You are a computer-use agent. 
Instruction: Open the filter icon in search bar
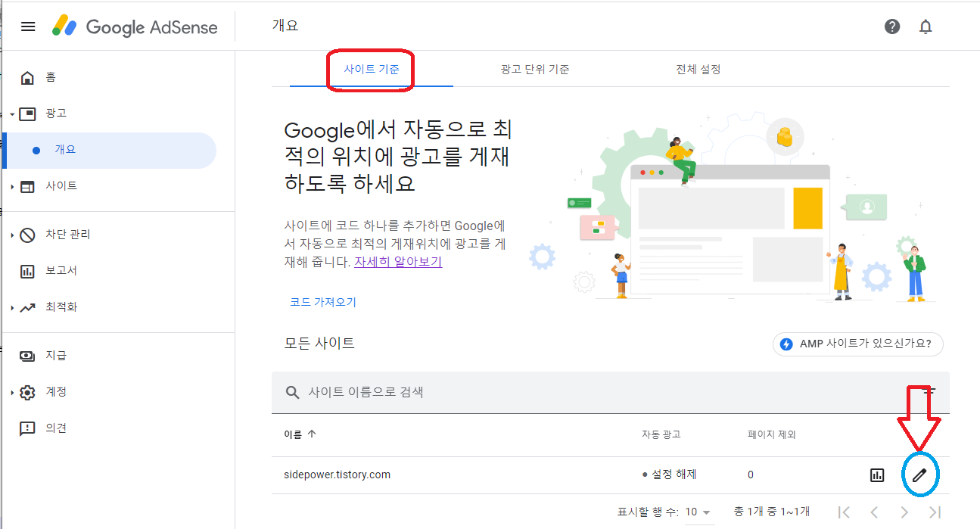tap(930, 392)
